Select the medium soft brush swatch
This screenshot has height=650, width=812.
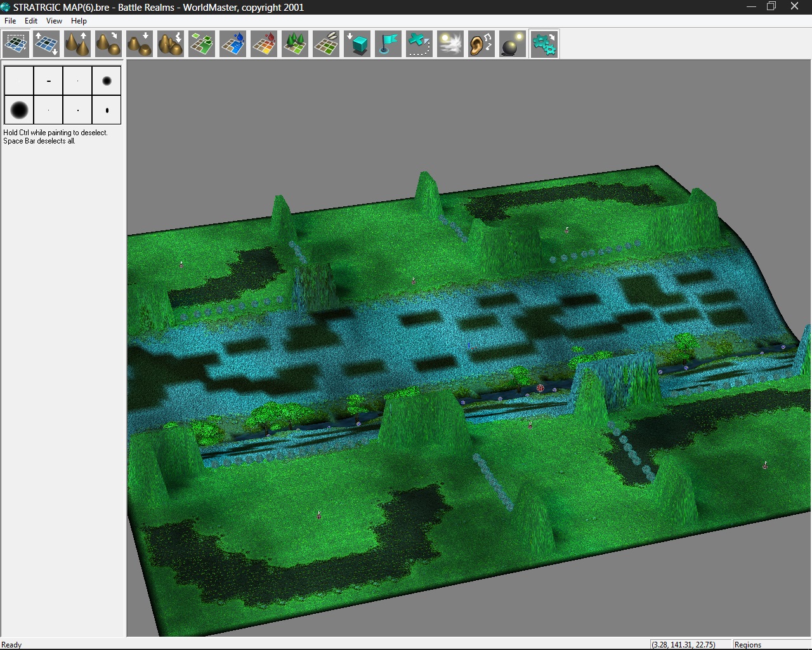(x=106, y=80)
